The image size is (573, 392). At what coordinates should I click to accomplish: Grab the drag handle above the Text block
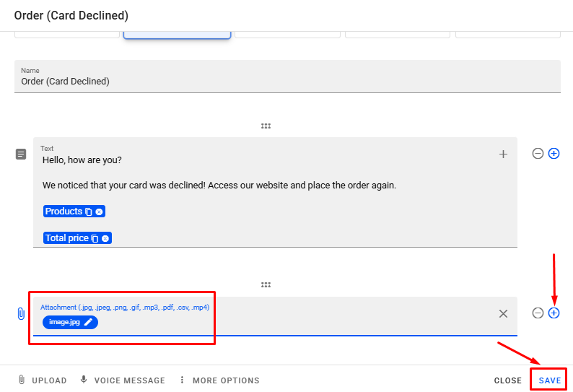tap(266, 126)
